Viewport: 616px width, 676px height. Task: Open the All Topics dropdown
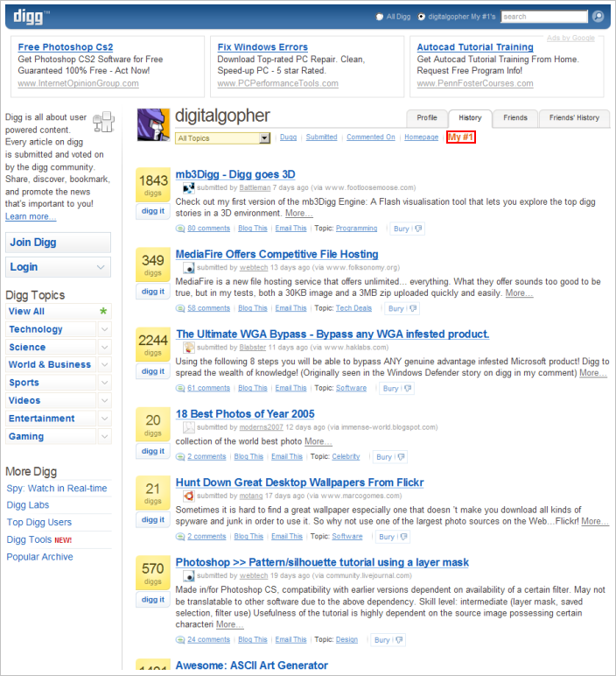point(223,138)
